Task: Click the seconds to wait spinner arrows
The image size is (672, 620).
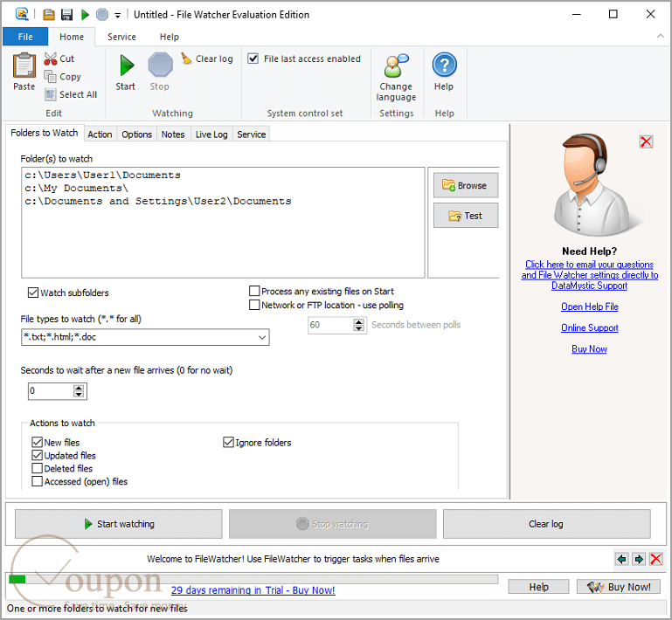Action: point(79,391)
